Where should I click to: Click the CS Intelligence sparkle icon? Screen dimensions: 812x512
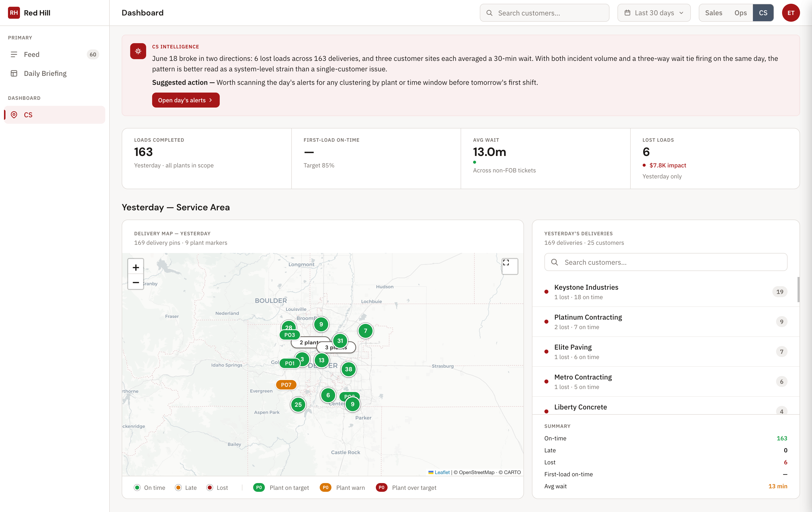pos(138,51)
